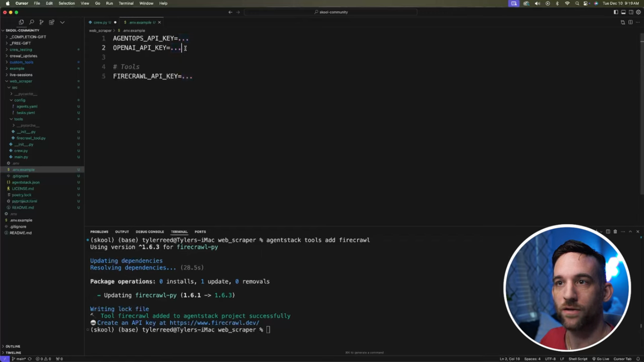Open LICENSE.md file
This screenshot has width=644, height=362.
23,189
